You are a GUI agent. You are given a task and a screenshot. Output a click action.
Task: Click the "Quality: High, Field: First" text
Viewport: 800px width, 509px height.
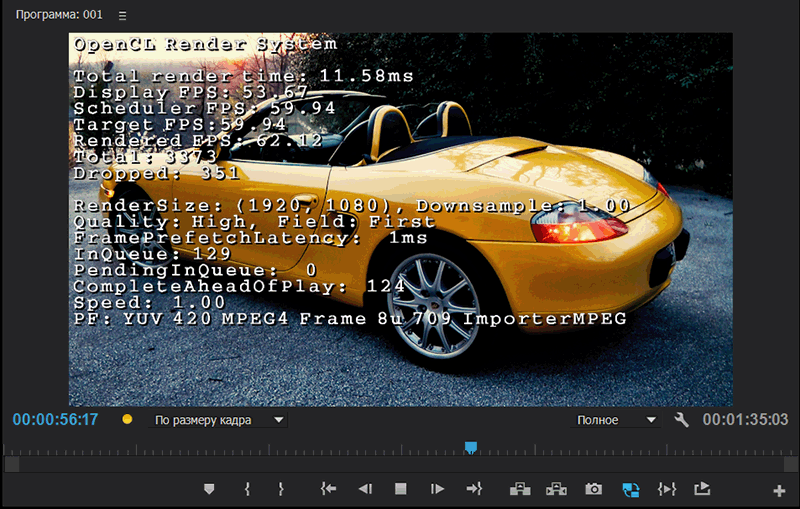coord(255,221)
